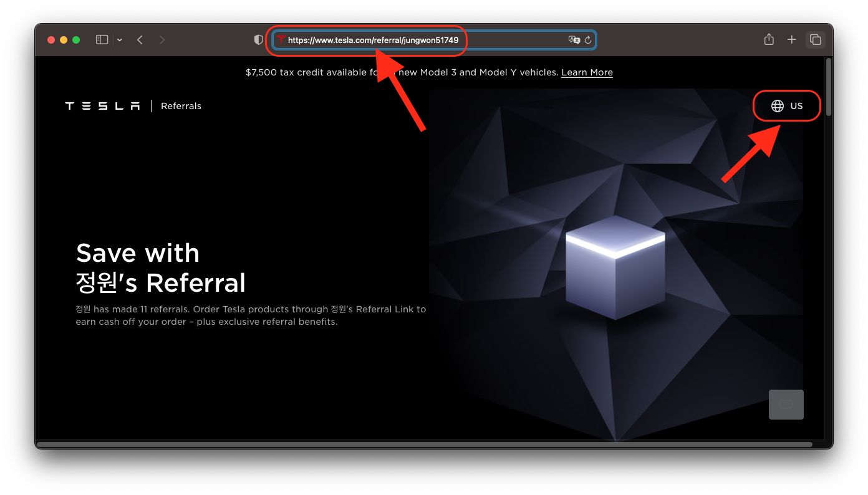Click the Tesla favicon in address bar

282,40
